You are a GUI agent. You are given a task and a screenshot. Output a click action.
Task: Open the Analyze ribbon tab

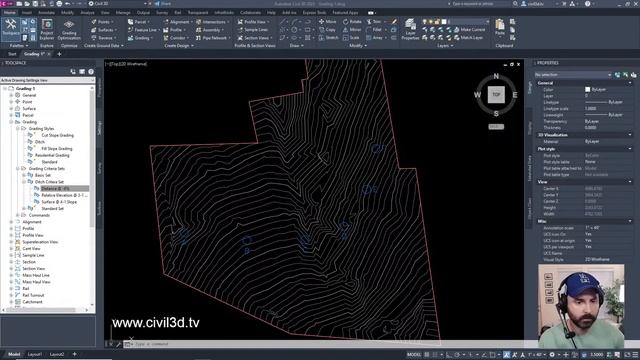pyautogui.click(x=87, y=13)
